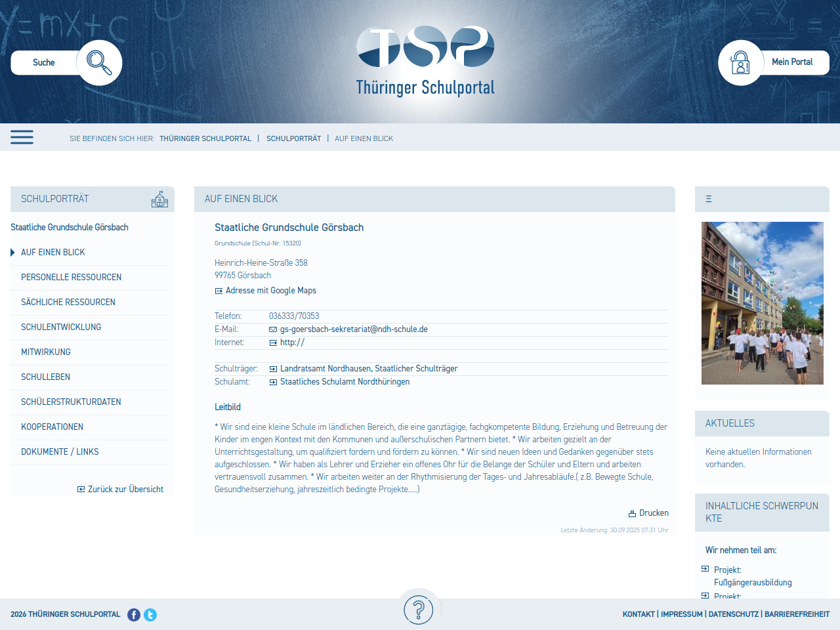This screenshot has width=840, height=630.
Task: Click the Drucken print link
Action: [648, 513]
